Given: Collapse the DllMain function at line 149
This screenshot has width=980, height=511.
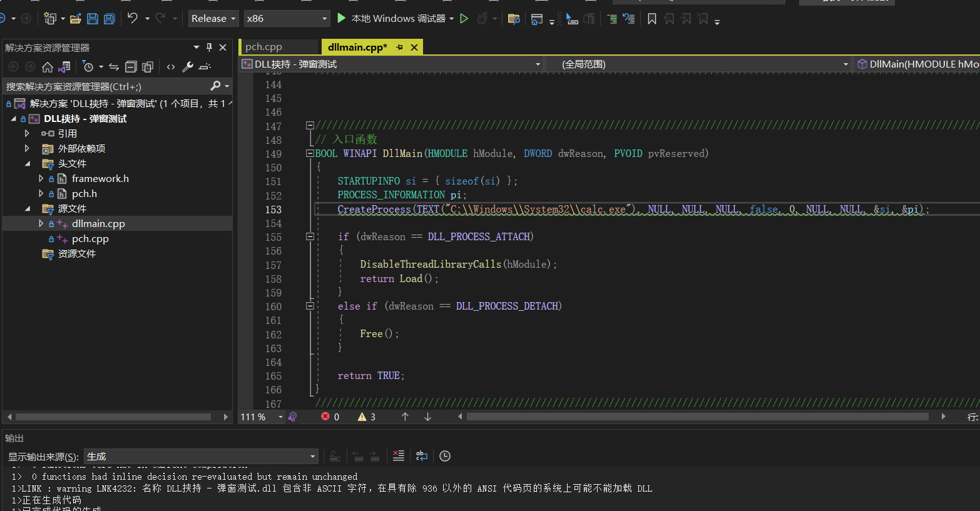Looking at the screenshot, I should 310,153.
